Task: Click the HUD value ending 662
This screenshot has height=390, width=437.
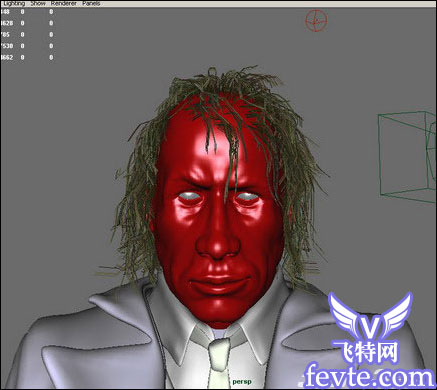Action: [x=7, y=57]
